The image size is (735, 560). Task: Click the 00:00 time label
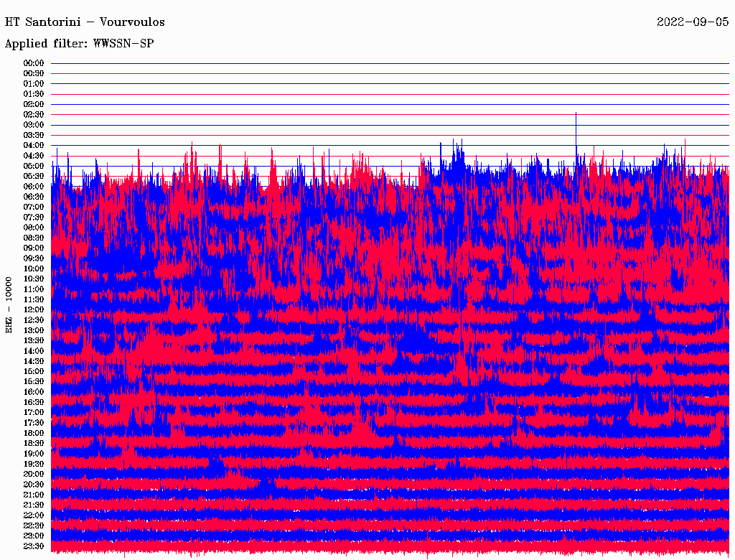coord(34,63)
